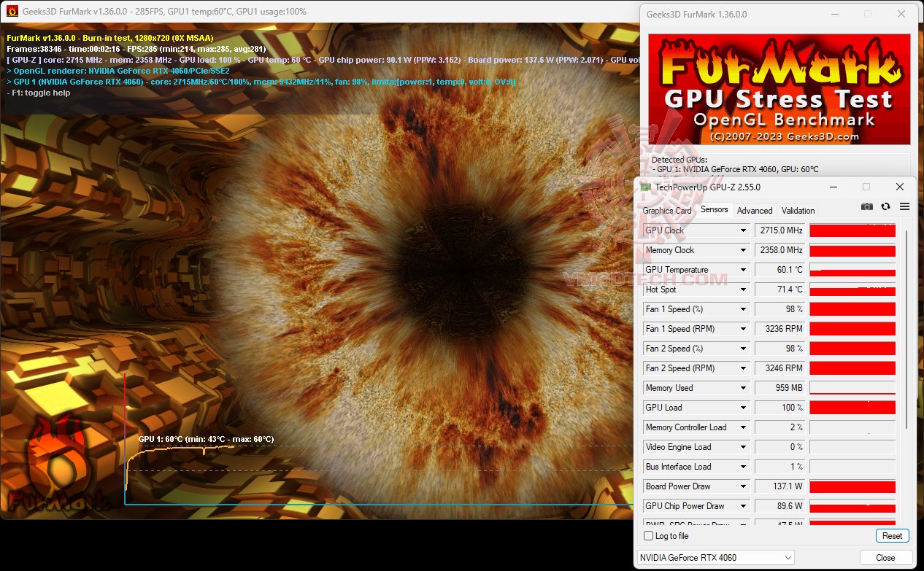Click the GPU-Z refresh icon
The height and width of the screenshot is (571, 924).
[885, 207]
